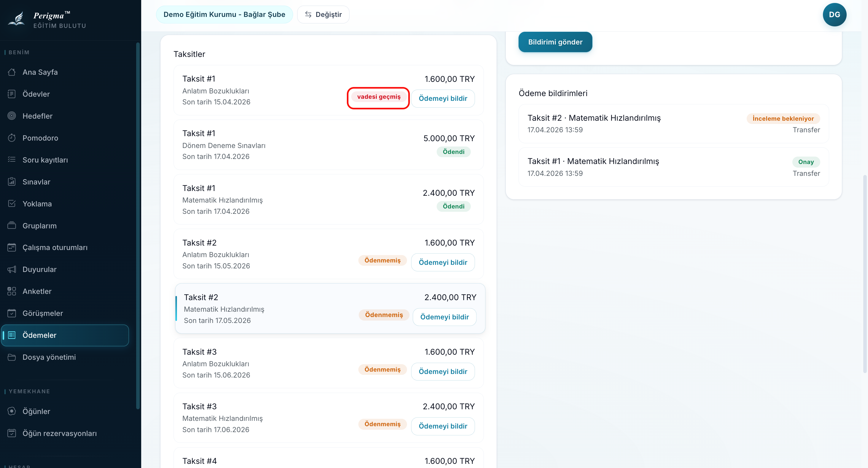This screenshot has height=468, width=868.
Task: Select the Hedefler target icon
Action: tap(12, 116)
